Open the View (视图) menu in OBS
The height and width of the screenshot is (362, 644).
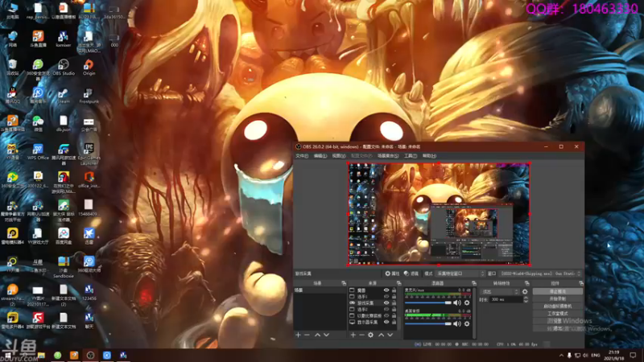point(338,156)
